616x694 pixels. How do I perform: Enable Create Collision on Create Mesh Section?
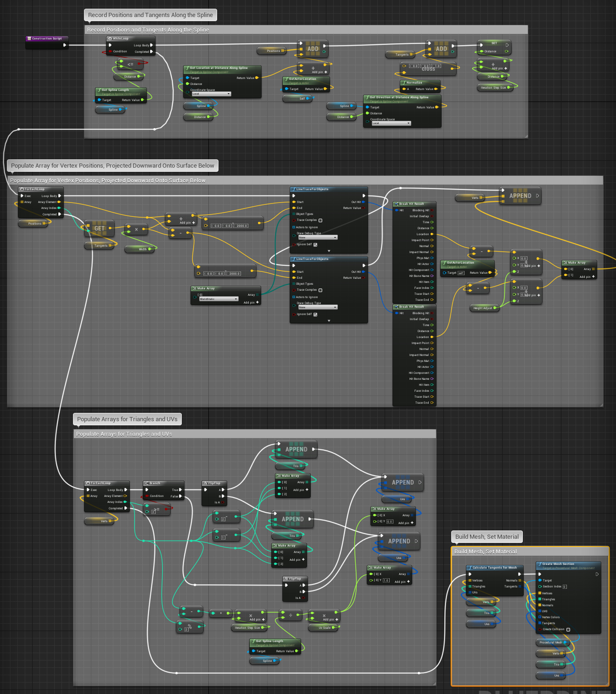coord(568,630)
